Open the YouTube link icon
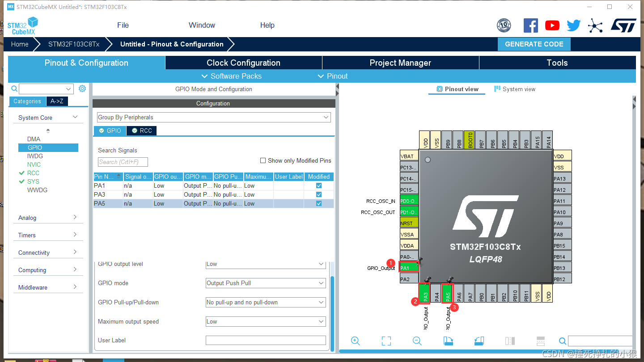Viewport: 644px width, 362px height. click(x=552, y=25)
